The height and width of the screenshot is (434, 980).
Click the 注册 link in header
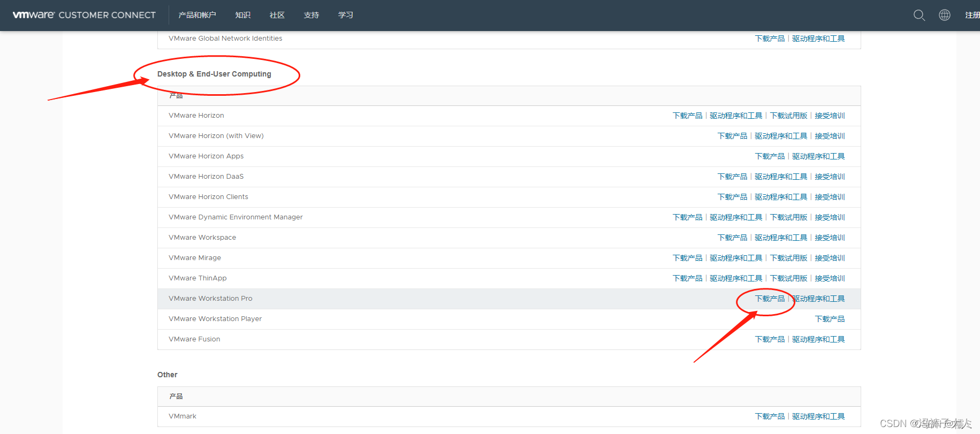[972, 15]
